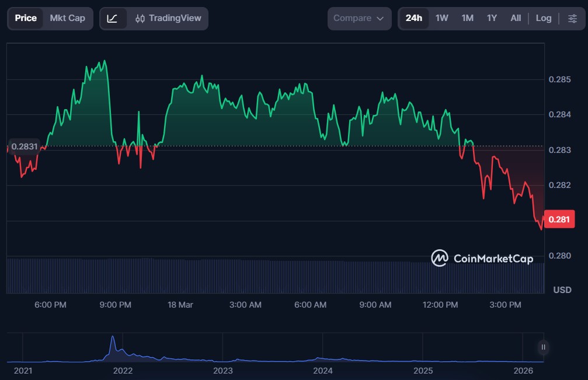588x380 pixels.
Task: Expand the Compare dropdown
Action: [x=359, y=19]
